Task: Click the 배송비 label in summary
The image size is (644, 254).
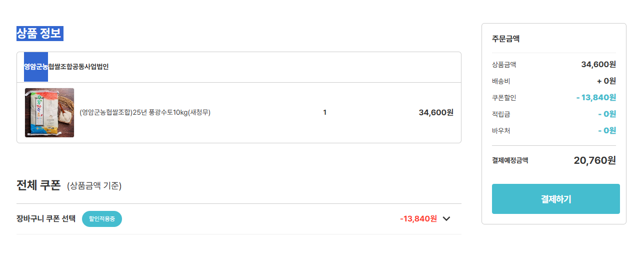Action: point(501,81)
